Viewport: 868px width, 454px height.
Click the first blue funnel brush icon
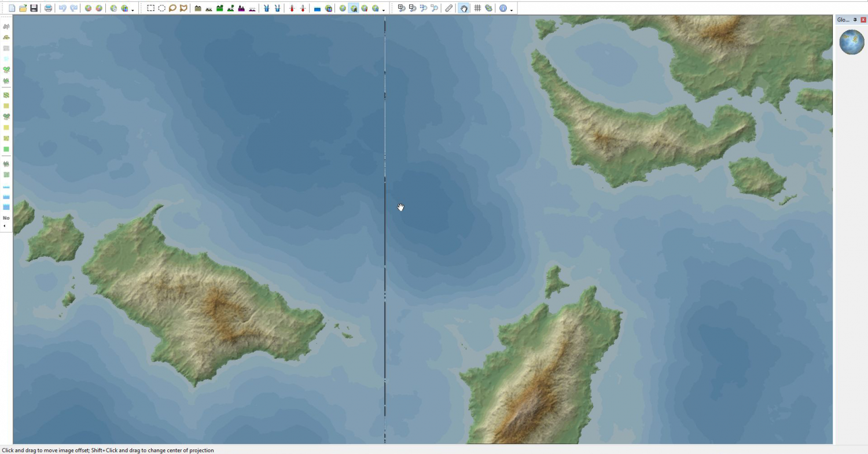point(266,8)
